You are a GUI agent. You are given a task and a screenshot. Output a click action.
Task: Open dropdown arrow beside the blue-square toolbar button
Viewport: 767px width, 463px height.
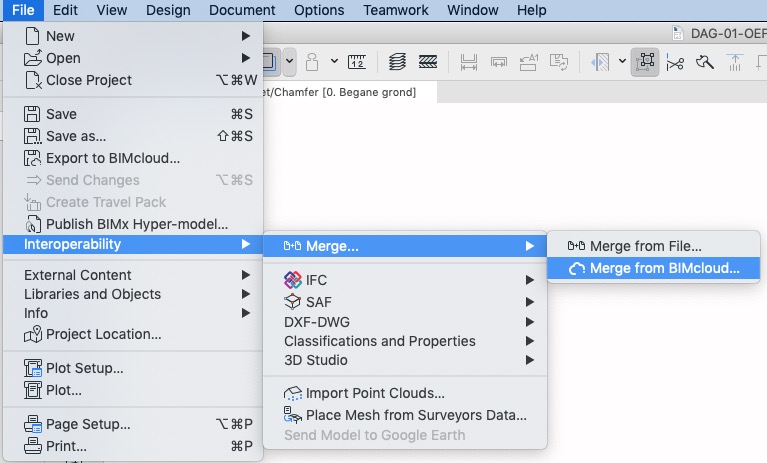tap(290, 62)
